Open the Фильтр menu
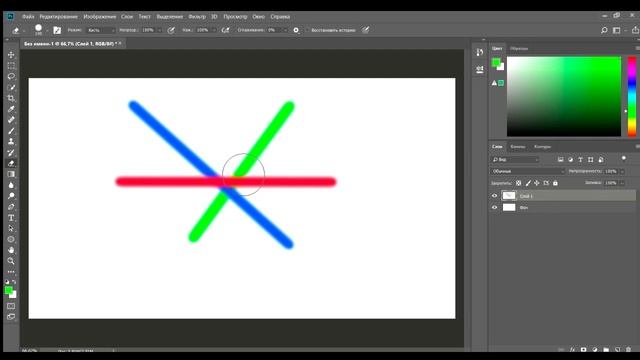This screenshot has height=360, width=640. [197, 17]
